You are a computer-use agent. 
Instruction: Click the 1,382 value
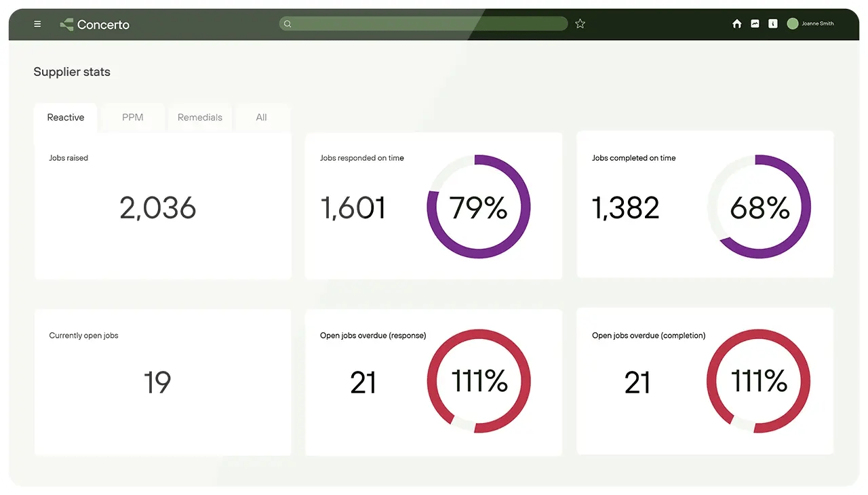(x=626, y=207)
